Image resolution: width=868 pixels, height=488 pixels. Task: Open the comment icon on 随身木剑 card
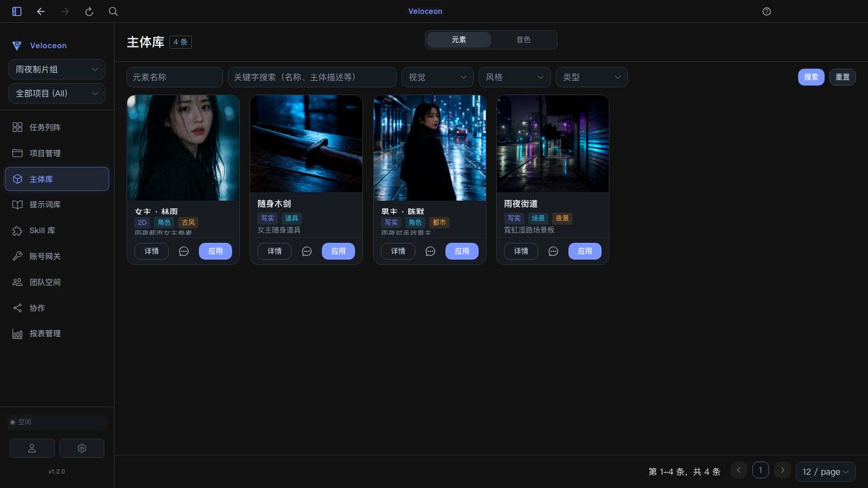pos(307,251)
